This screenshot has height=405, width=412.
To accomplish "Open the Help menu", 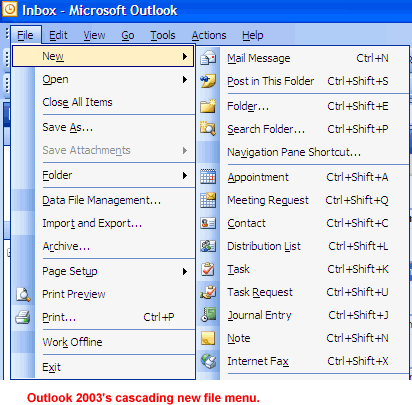I will pos(253,35).
